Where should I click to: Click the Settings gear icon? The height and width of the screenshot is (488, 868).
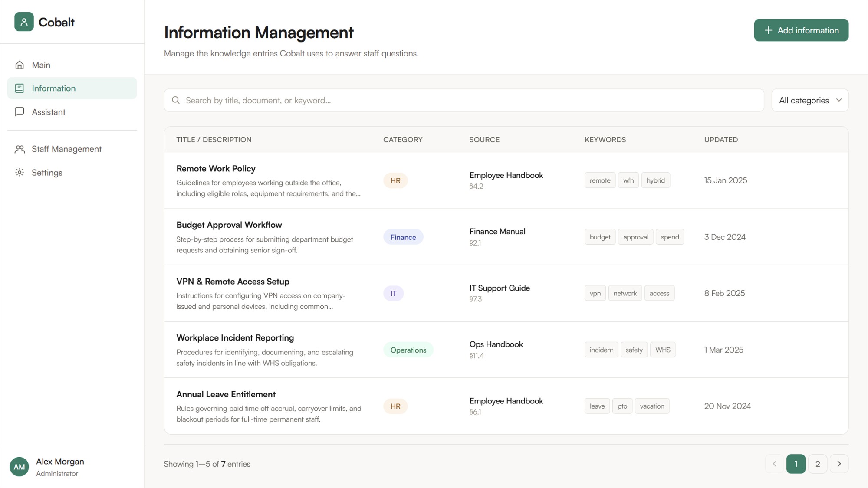pyautogui.click(x=20, y=172)
